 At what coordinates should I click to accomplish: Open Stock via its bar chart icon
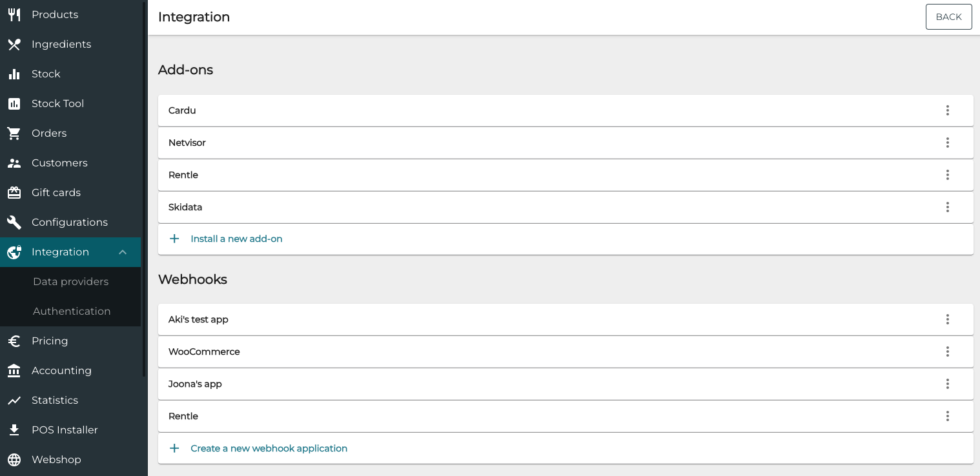(14, 74)
